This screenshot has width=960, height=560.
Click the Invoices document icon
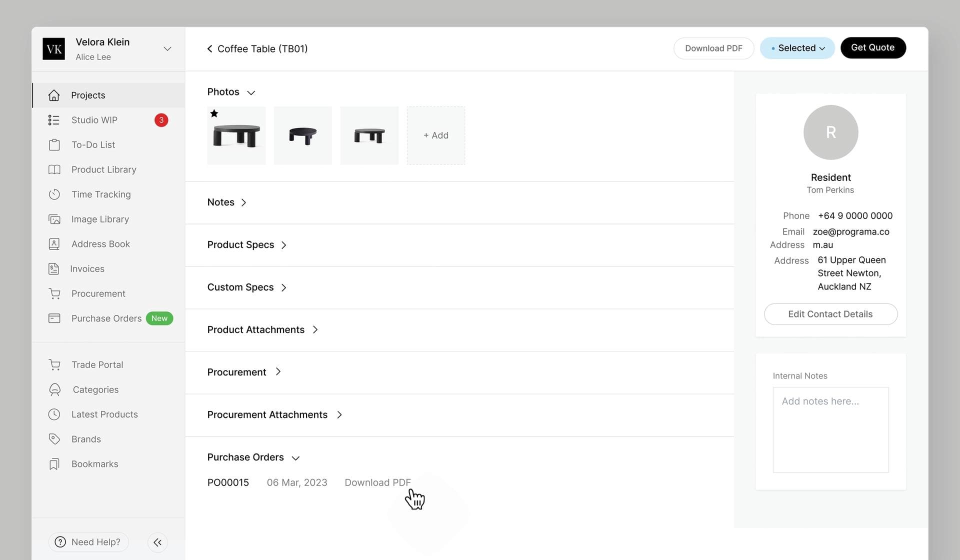coord(53,269)
